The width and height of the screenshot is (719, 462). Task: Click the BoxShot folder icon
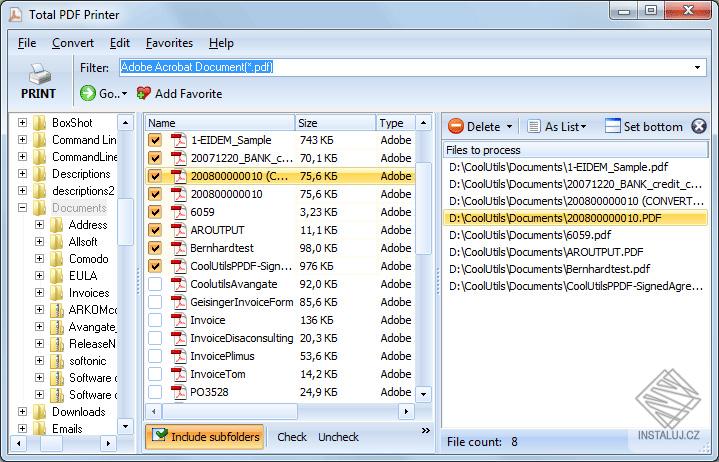click(39, 123)
